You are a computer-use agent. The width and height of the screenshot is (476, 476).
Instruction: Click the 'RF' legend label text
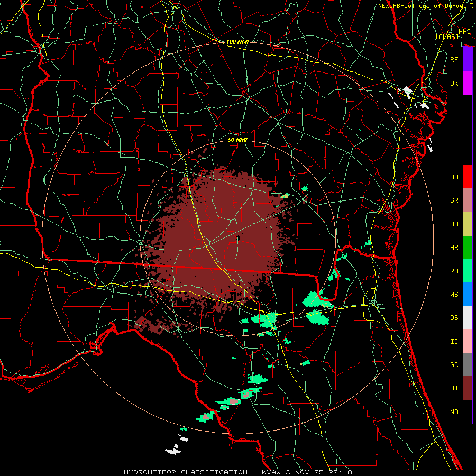pos(454,59)
